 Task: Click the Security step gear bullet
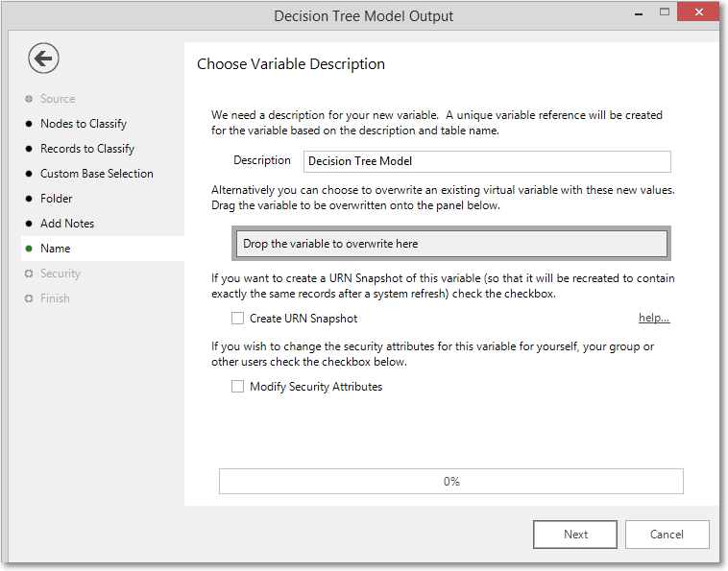pyautogui.click(x=29, y=274)
